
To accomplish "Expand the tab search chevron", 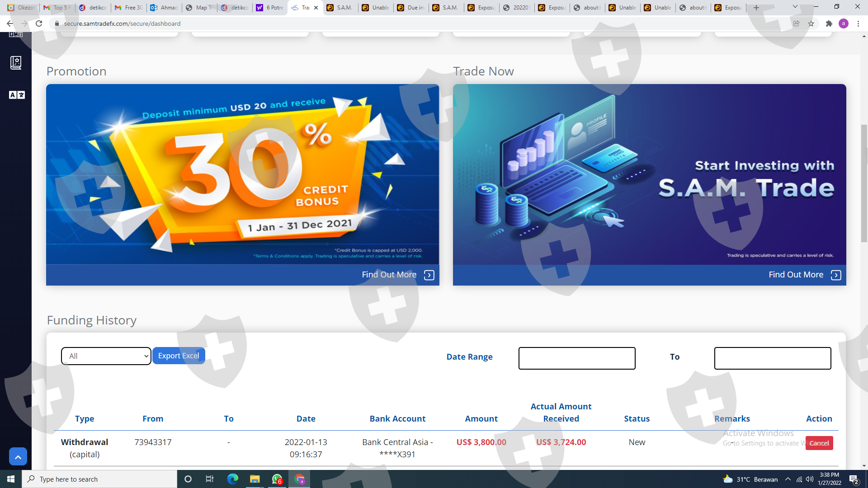I will coord(795,7).
